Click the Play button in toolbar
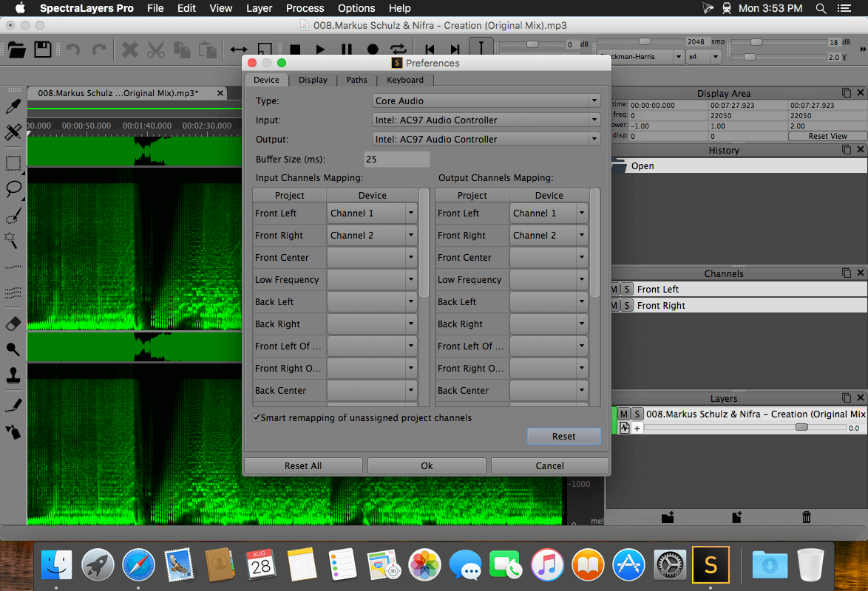Viewport: 868px width, 591px height. [320, 49]
